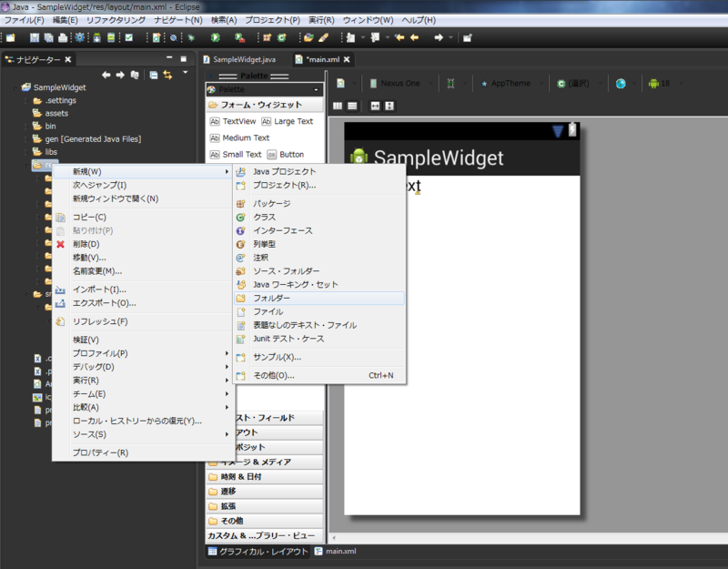The image size is (728, 569).
Task: Select ファイル in the New submenu
Action: point(319,311)
